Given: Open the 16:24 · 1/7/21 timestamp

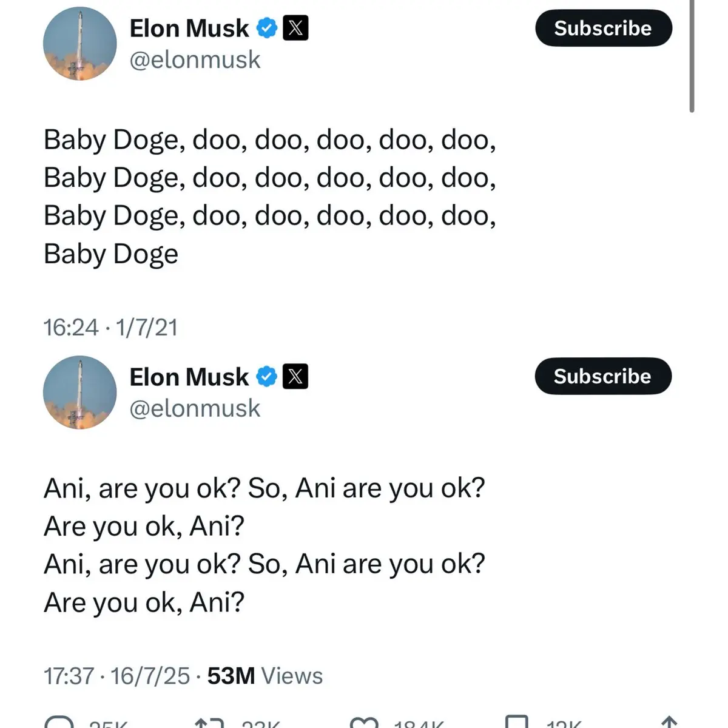Looking at the screenshot, I should click(110, 328).
